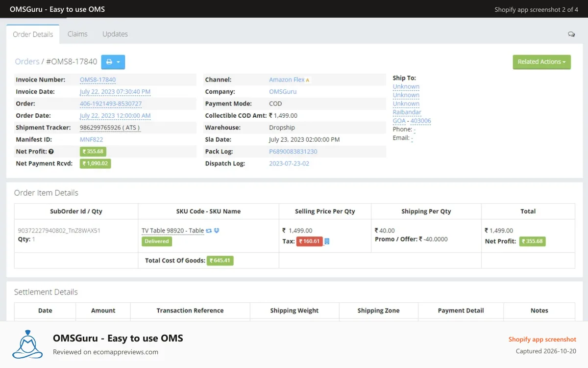Click the Payment Detail column header
588x368 pixels.
tap(461, 311)
